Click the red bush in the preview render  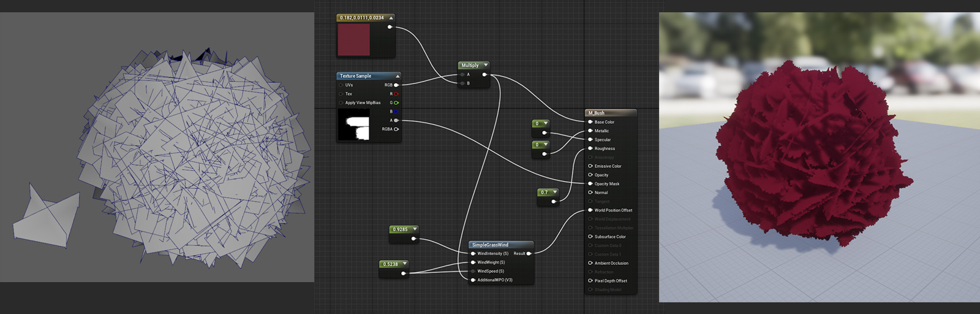pyautogui.click(x=813, y=153)
